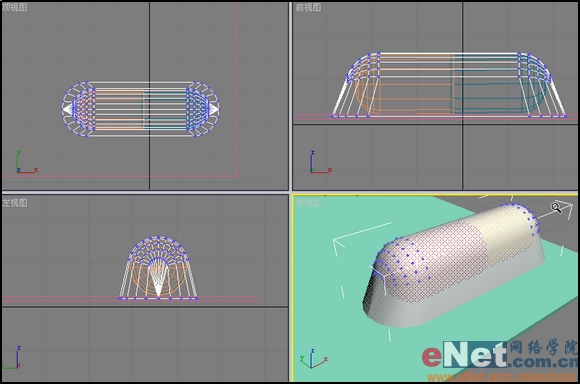Image resolution: width=580 pixels, height=384 pixels.
Task: Select the wireframe model in the Front viewport
Action: (x=448, y=85)
